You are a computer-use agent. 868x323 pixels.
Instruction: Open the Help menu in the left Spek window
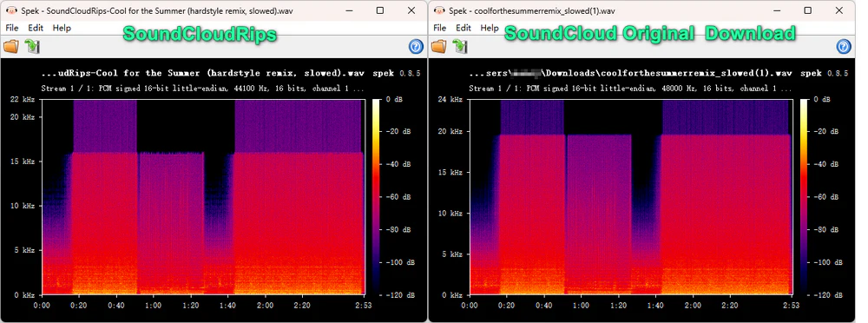[x=62, y=28]
